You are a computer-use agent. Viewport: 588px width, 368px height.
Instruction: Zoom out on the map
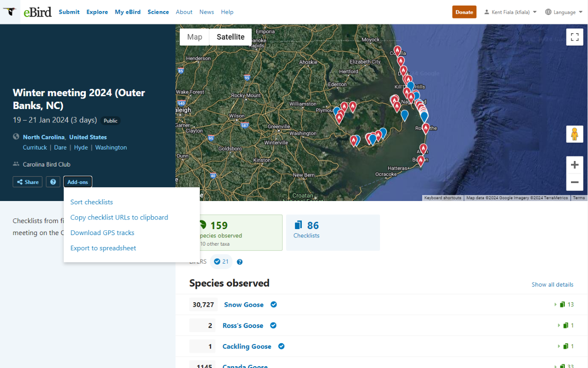[x=574, y=182]
